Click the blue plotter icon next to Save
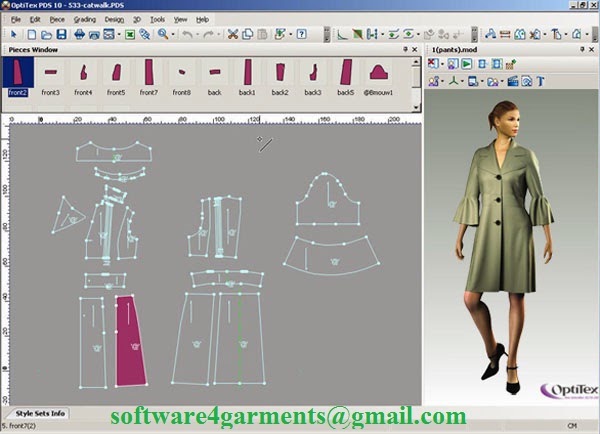 click(79, 34)
